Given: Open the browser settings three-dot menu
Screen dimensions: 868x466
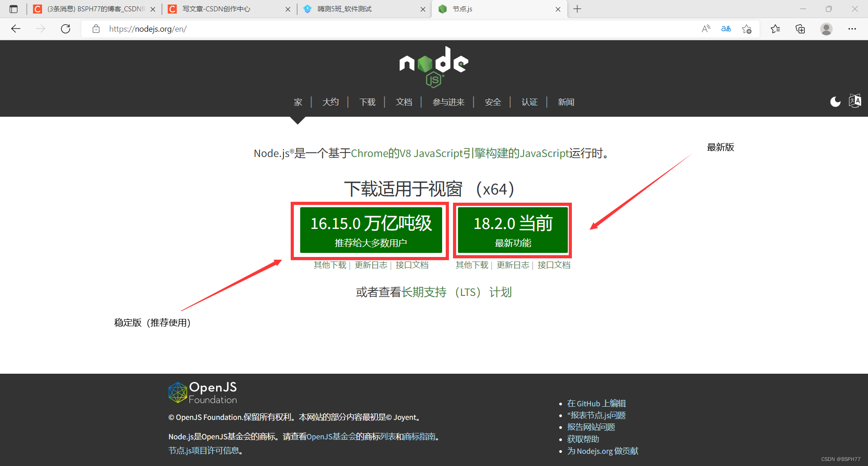Looking at the screenshot, I should tap(853, 29).
